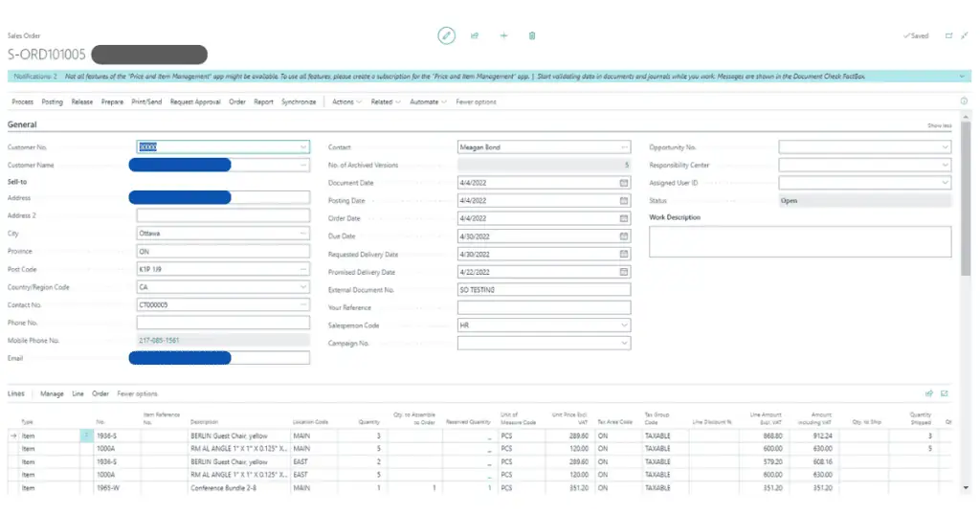980x515 pixels.
Task: Open the Synchronize menu
Action: pyautogui.click(x=299, y=101)
